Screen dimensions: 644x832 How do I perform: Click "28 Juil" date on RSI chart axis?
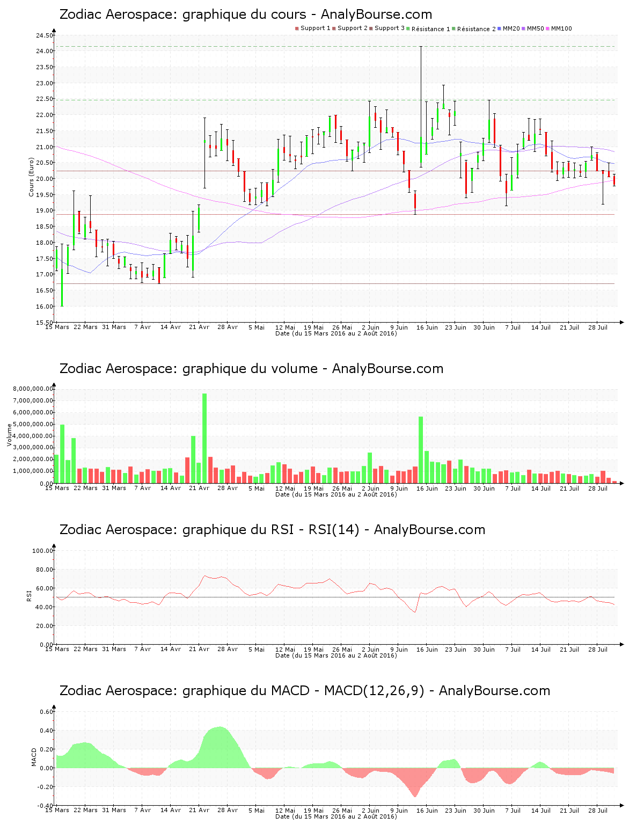point(598,649)
